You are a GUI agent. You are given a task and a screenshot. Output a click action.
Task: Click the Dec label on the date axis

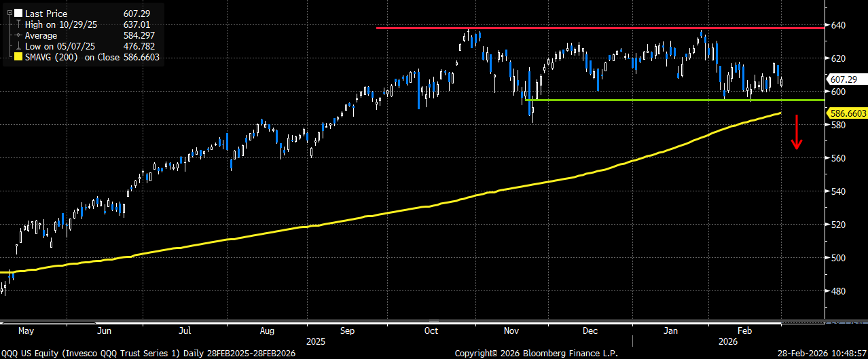[590, 331]
